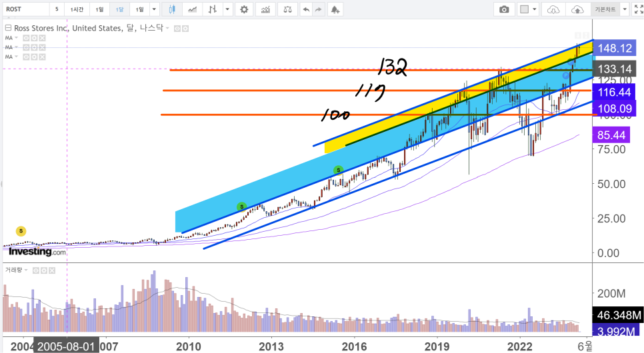Click the 2005-08-01 date label
Viewport: 644px width, 353px height.
coord(66,346)
